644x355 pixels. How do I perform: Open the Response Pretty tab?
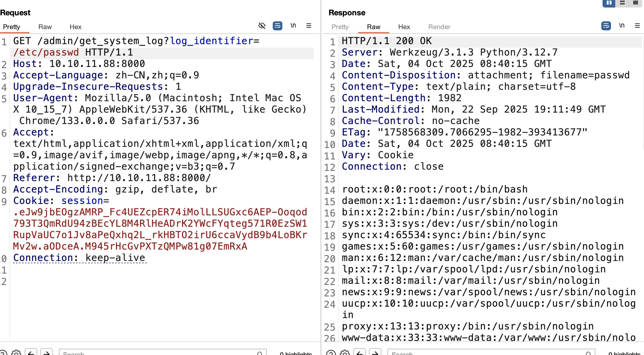pyautogui.click(x=340, y=27)
